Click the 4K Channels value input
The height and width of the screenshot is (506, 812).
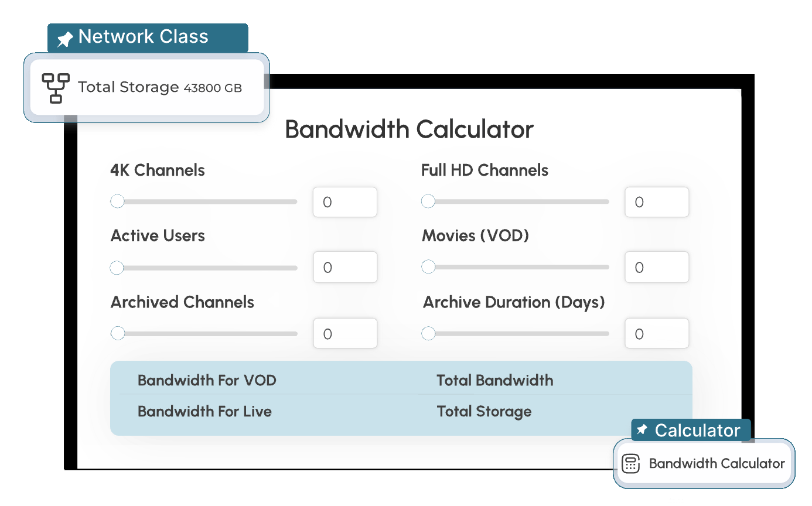click(344, 201)
